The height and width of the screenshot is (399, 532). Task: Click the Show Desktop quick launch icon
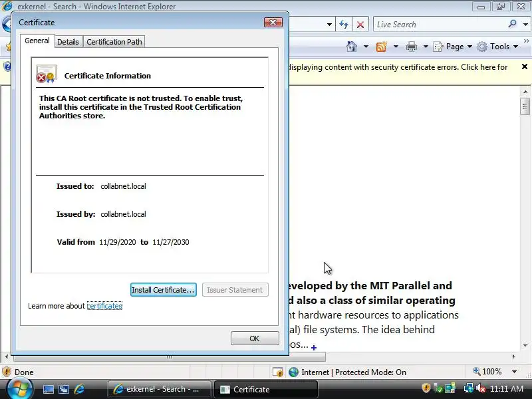pyautogui.click(x=48, y=389)
